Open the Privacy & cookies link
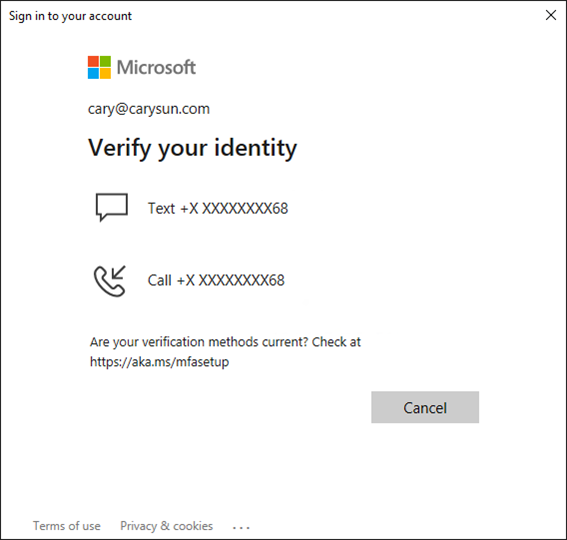Viewport: 567px width, 540px height. (x=166, y=526)
